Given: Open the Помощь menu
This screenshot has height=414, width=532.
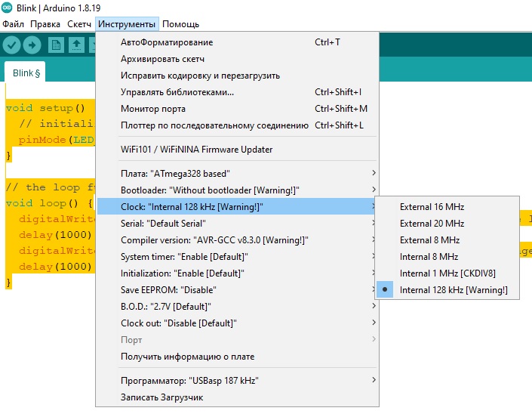Looking at the screenshot, I should [x=180, y=24].
